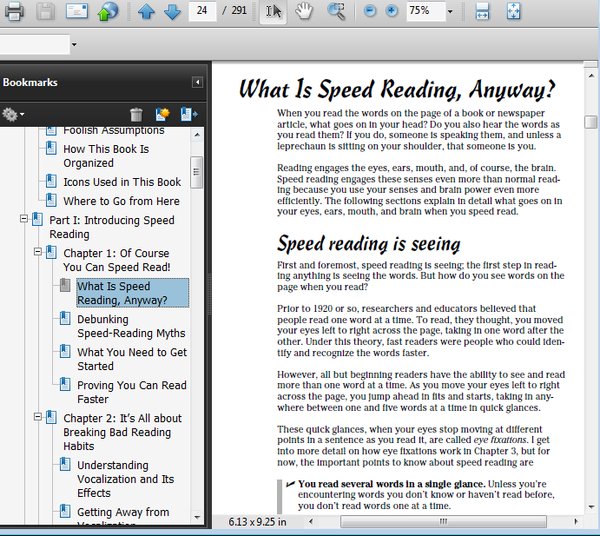Open the What You Need to Get Started bookmark

click(132, 359)
